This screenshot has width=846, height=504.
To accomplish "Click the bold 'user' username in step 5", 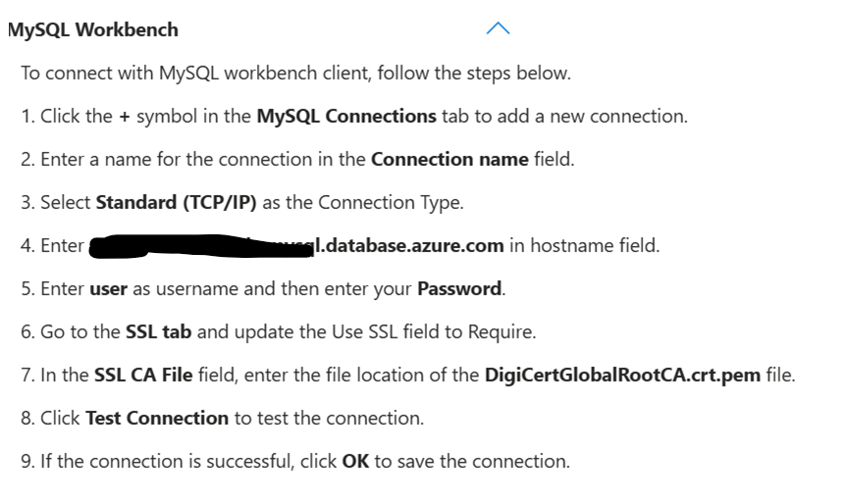I will coord(108,289).
